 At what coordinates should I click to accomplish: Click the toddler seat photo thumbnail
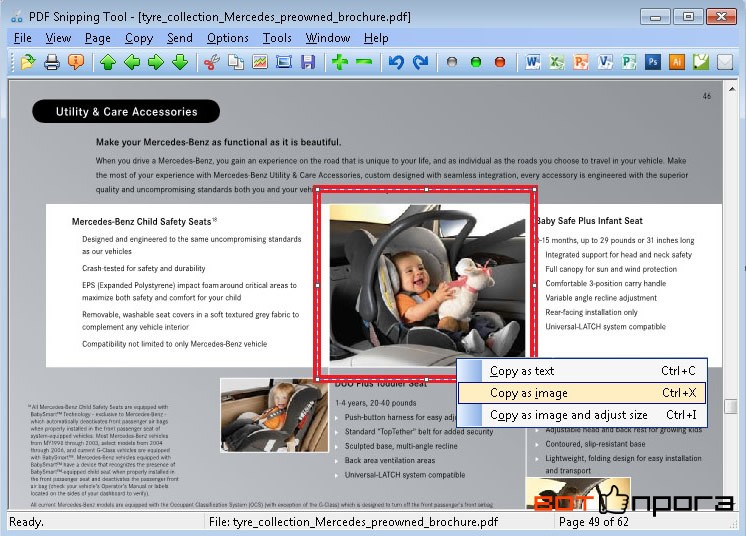tap(274, 415)
